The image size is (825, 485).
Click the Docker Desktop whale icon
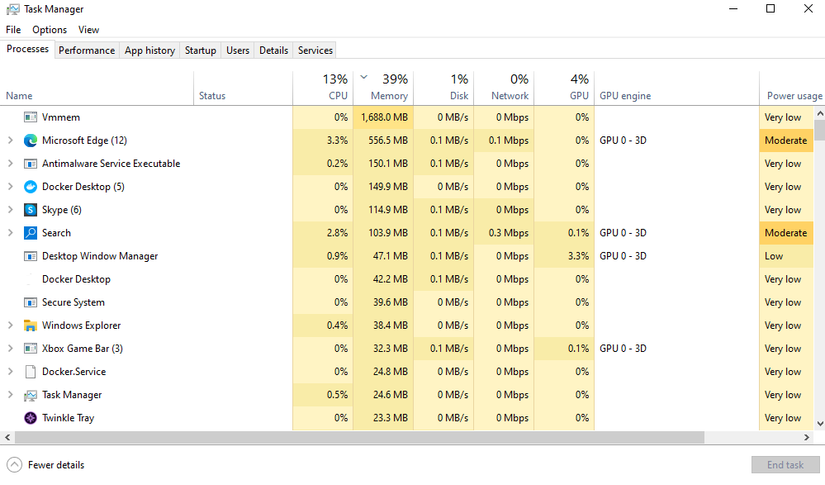coord(30,187)
